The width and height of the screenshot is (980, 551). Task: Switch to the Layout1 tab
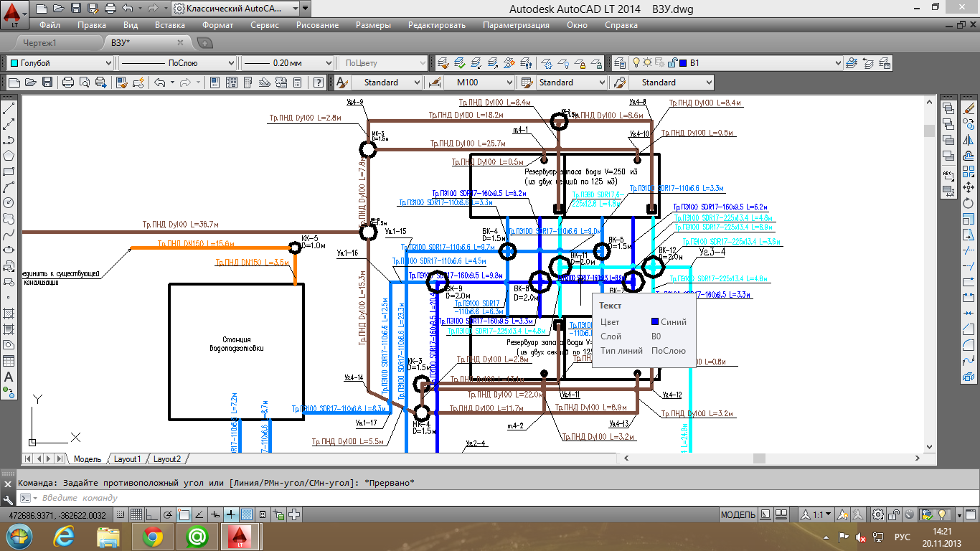click(x=128, y=459)
